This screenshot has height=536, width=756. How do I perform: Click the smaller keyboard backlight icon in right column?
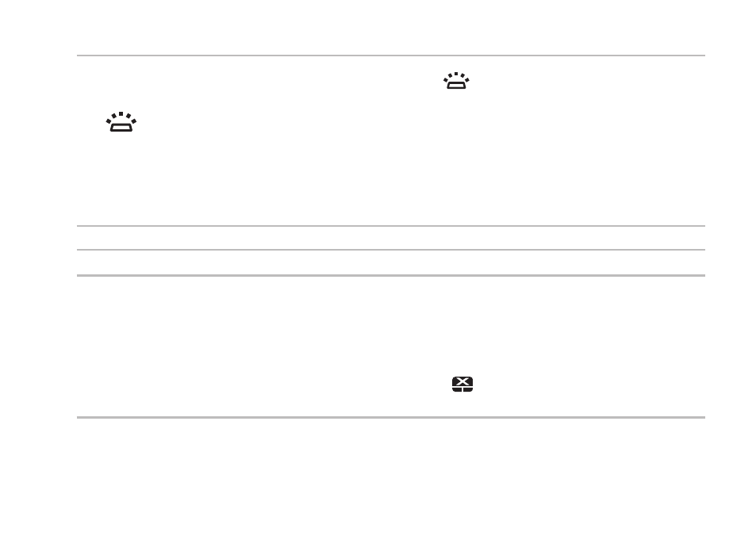(x=456, y=81)
